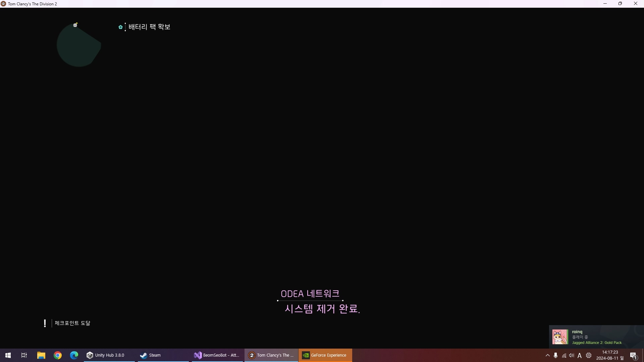Open the volume speaker tray control

(572, 355)
